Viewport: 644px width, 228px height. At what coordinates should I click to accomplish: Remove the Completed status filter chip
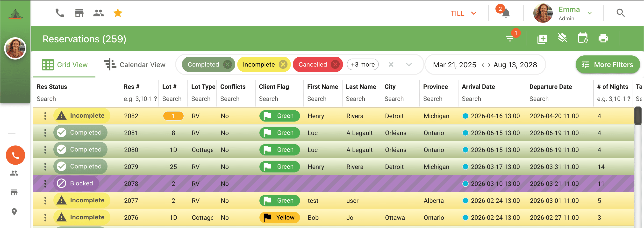tap(227, 65)
